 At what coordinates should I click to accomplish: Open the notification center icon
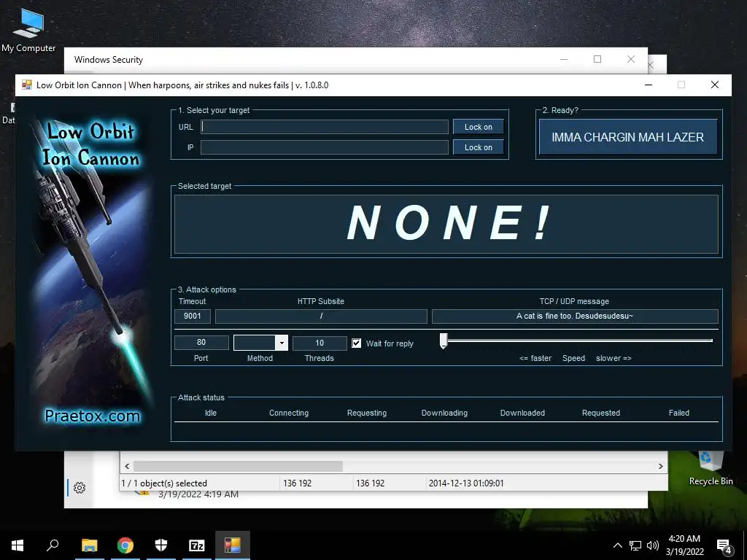coord(724,545)
